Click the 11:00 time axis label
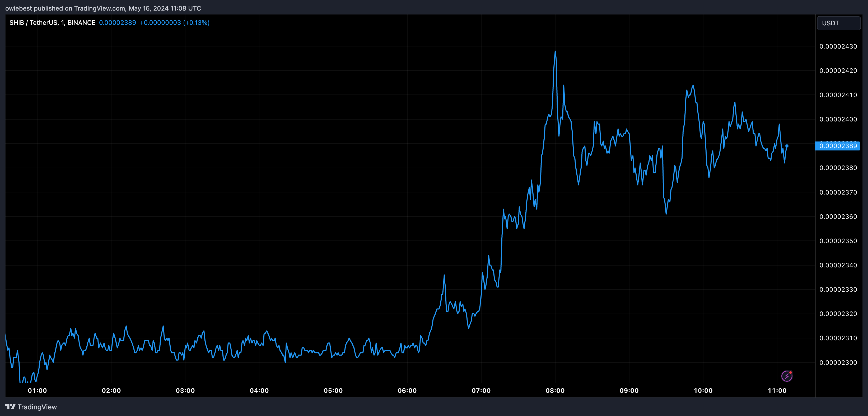Screen dimensions: 868x416 777,390
